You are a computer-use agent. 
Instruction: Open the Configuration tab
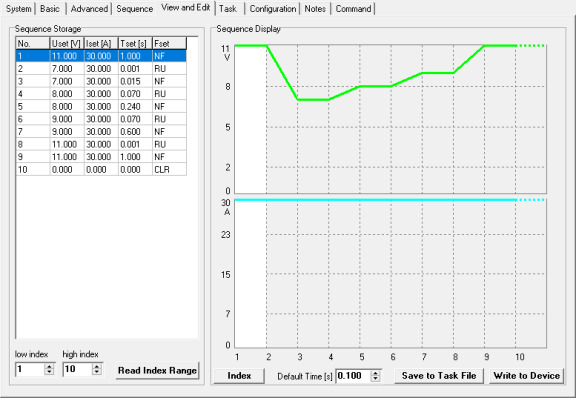[x=273, y=8]
